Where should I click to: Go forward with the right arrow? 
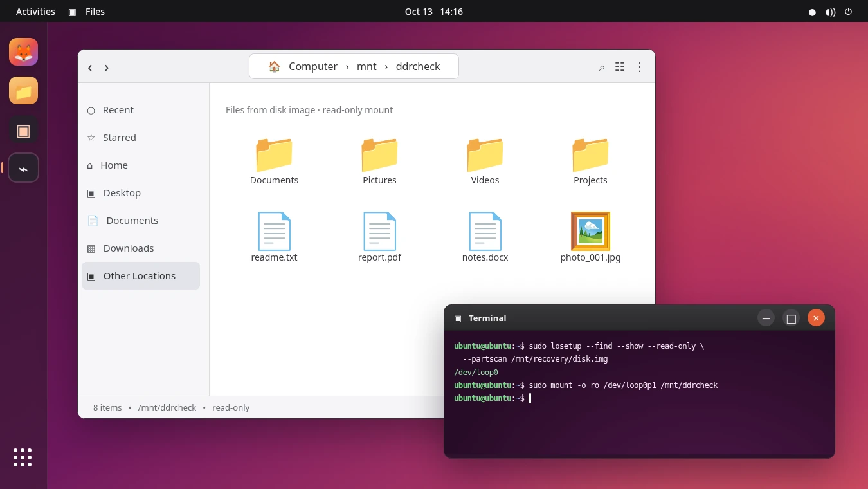pos(107,67)
